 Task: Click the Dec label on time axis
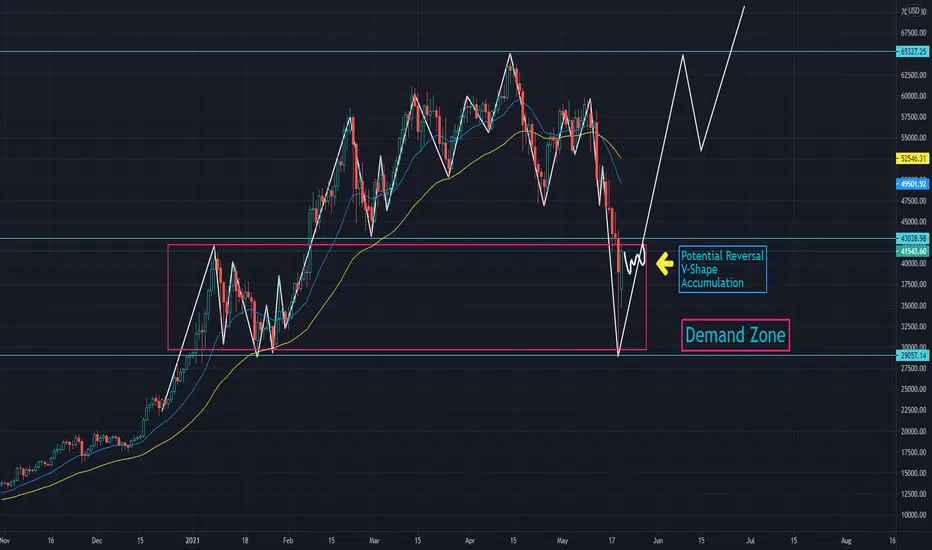click(x=97, y=540)
